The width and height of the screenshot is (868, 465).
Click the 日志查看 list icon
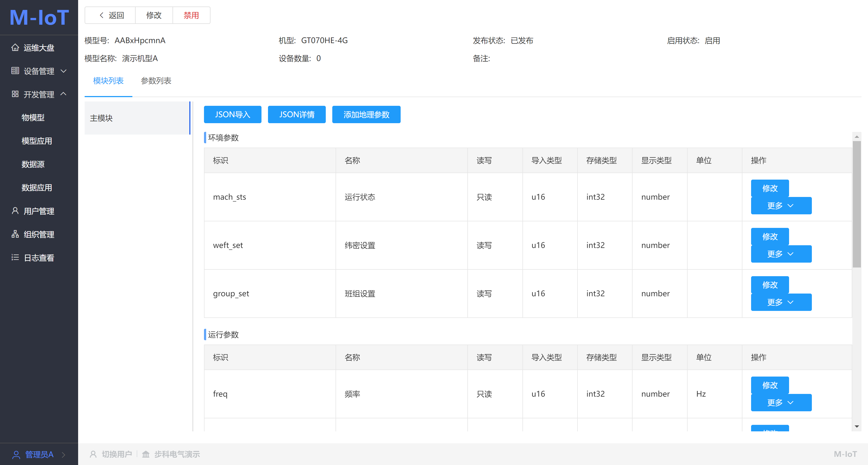(x=15, y=257)
